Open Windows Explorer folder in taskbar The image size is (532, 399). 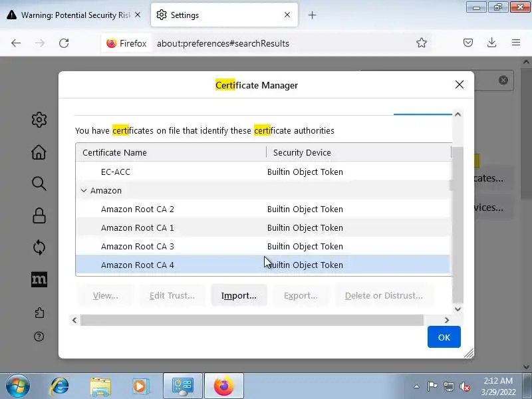pos(100,386)
